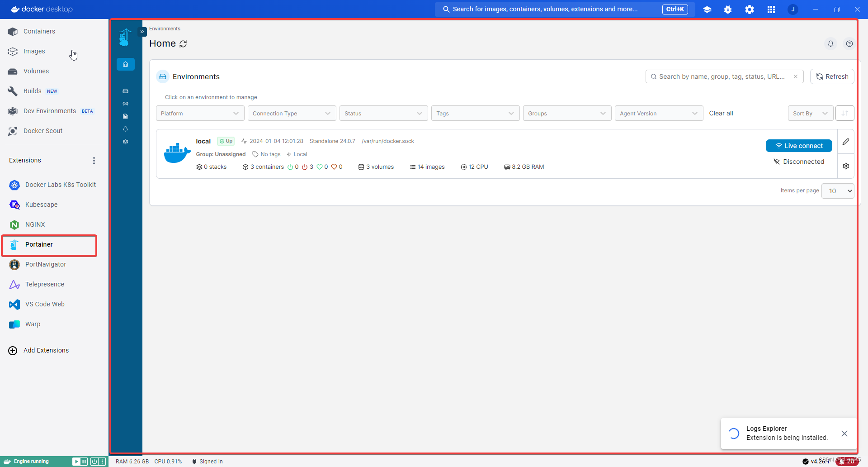868x467 pixels.
Task: Open the VS Code Web extension
Action: (54, 304)
